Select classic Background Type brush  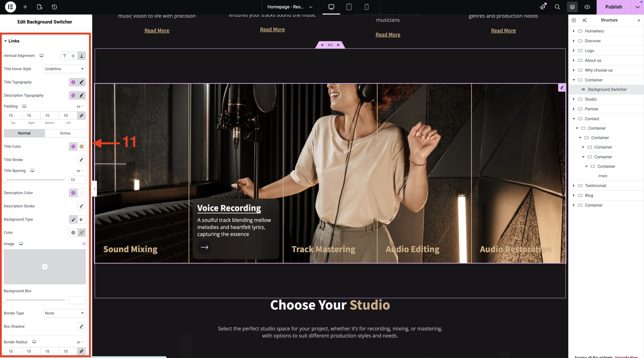point(73,219)
